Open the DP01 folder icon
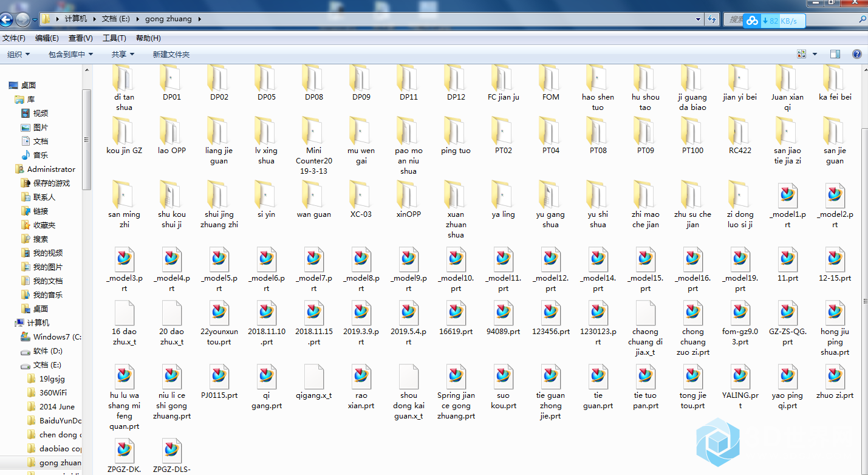The image size is (868, 475). (171, 78)
